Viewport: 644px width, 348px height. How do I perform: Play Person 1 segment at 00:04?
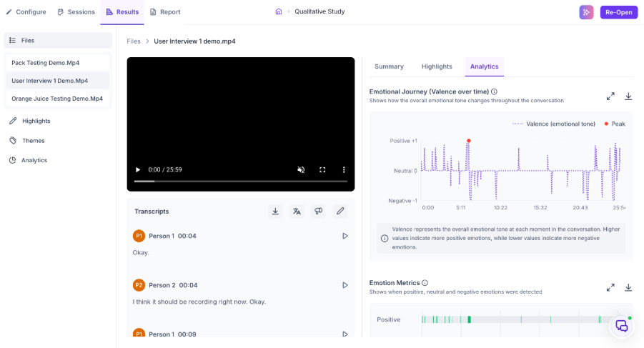pyautogui.click(x=345, y=236)
